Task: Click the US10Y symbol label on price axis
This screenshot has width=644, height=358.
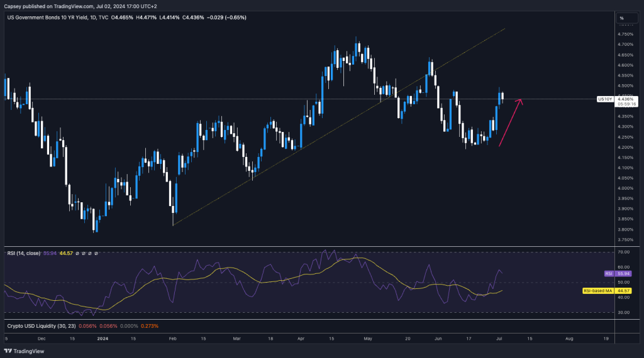Action: (x=605, y=99)
